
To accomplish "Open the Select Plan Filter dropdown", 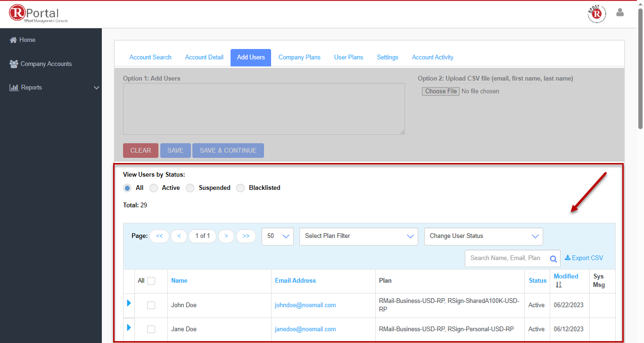I will pyautogui.click(x=358, y=236).
